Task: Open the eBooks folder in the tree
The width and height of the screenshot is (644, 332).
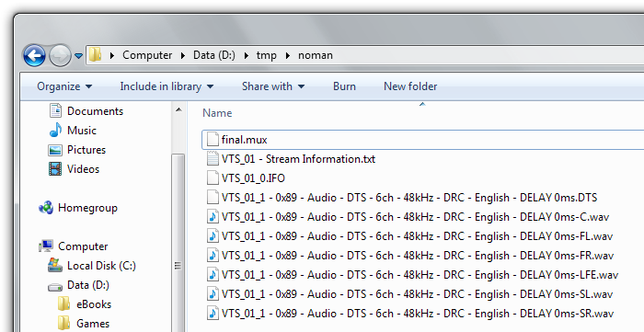Action: [94, 304]
